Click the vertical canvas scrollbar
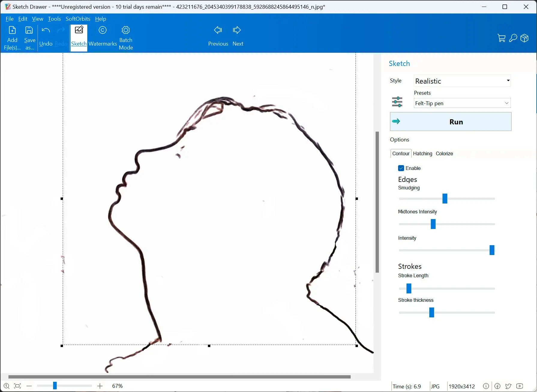537x392 pixels. point(377,202)
